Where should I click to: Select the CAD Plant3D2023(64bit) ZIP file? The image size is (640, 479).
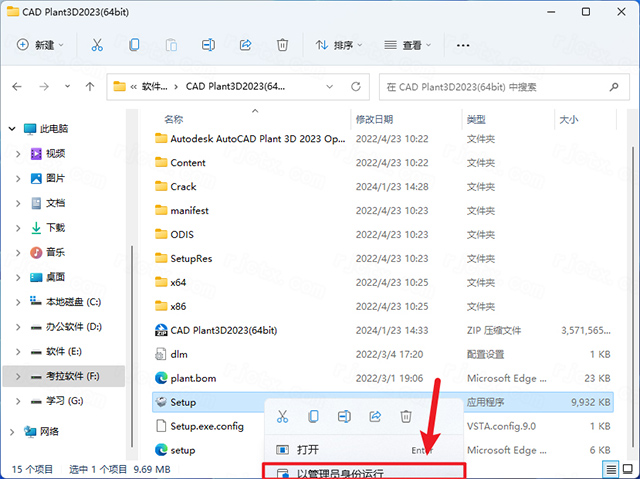pos(216,330)
